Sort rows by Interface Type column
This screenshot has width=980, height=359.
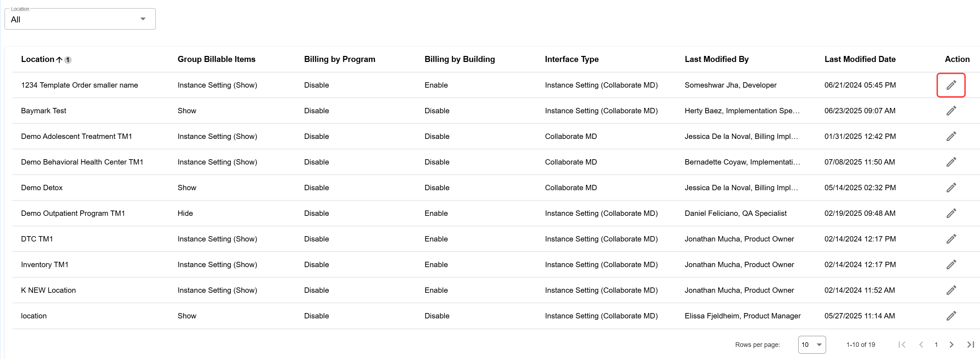click(572, 59)
